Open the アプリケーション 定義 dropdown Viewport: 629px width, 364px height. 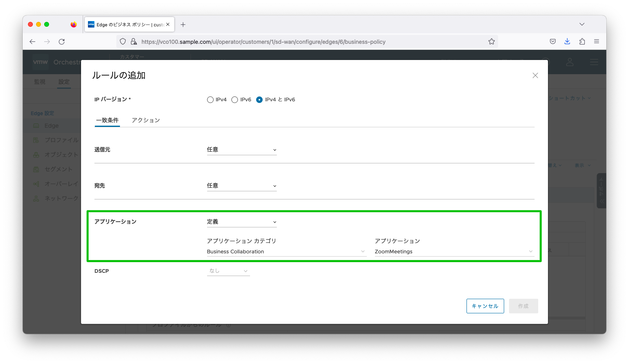click(x=242, y=222)
